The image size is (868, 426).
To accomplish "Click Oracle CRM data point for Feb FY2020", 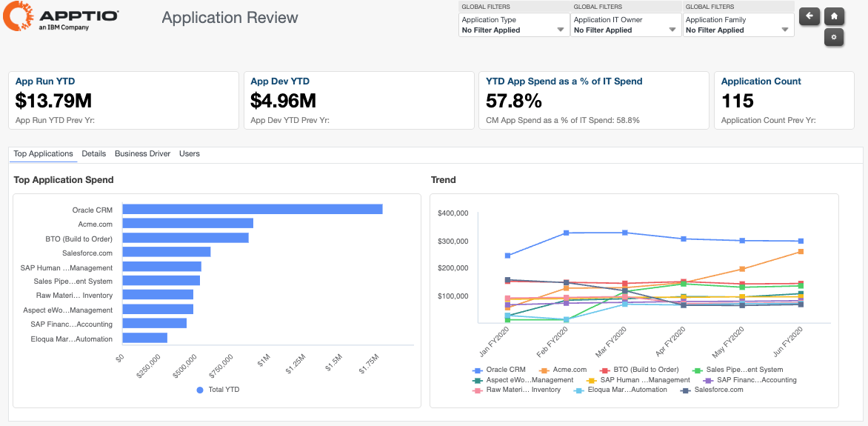I will 567,233.
